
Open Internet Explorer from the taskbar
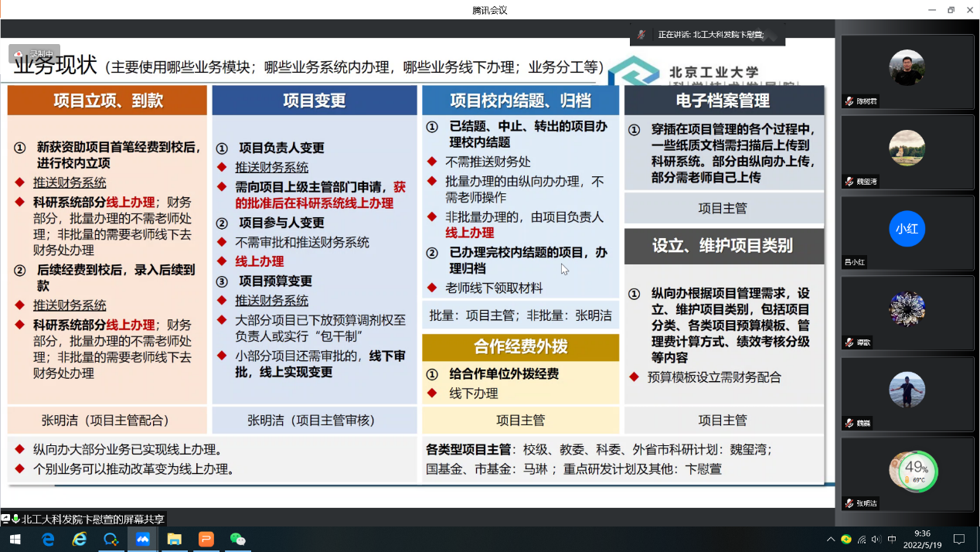point(80,539)
